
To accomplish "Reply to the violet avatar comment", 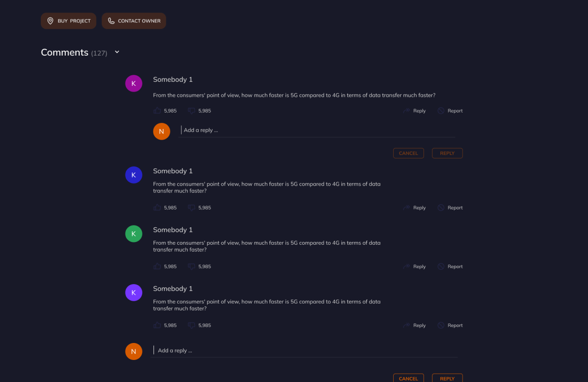I will [414, 325].
